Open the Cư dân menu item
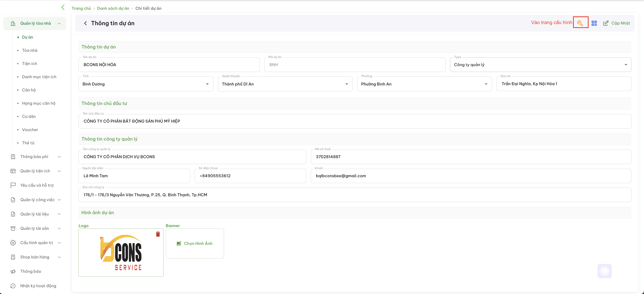Screen dimensions: 644x294 [29, 116]
